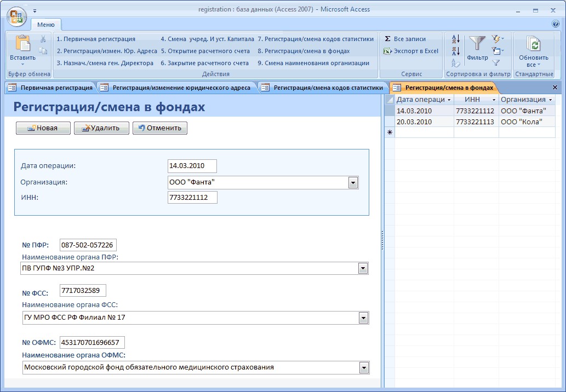
Task: Select the Регистрация/смена в фондах tab
Action: pos(444,88)
